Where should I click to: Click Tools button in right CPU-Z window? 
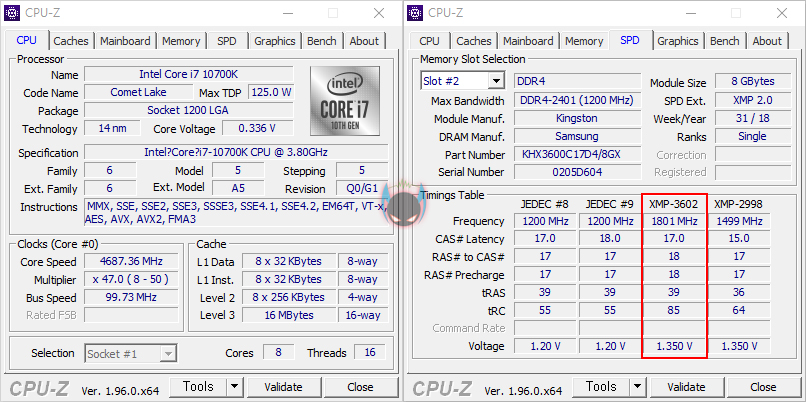[x=601, y=387]
